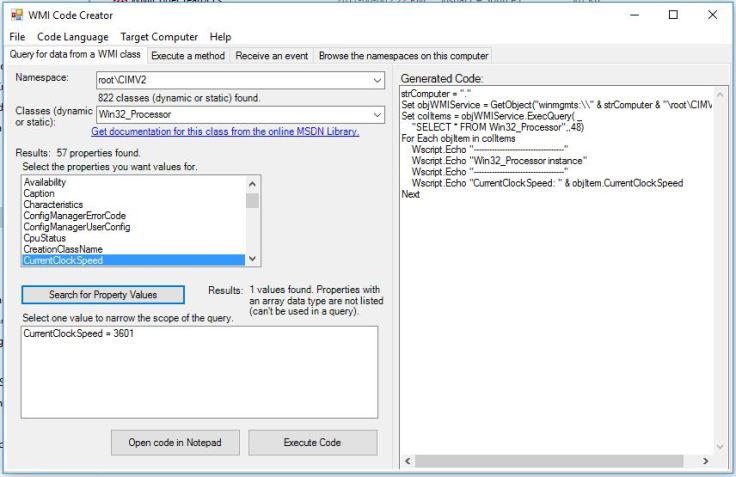
Task: Click the Search for Property Values button
Action: [103, 295]
